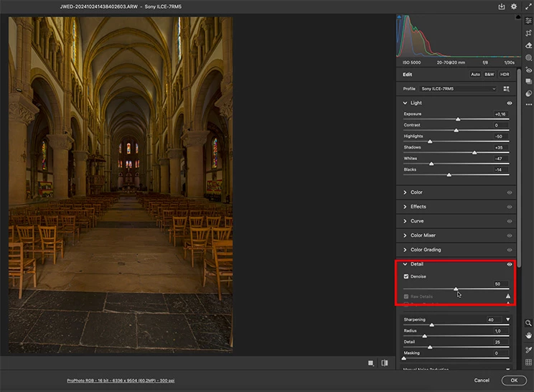Click the Convert and Save image icon
Image resolution: width=534 pixels, height=392 pixels.
click(x=501, y=6)
